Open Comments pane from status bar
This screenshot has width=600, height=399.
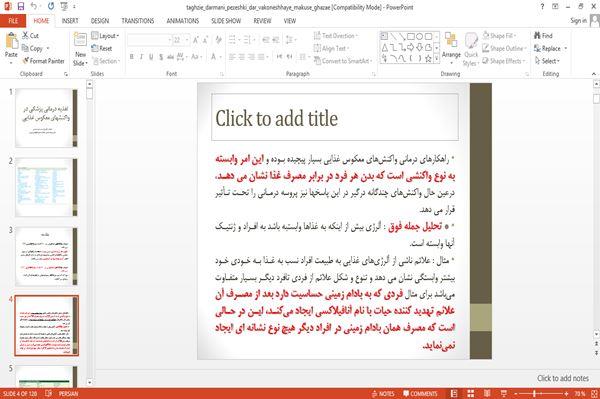(x=420, y=394)
